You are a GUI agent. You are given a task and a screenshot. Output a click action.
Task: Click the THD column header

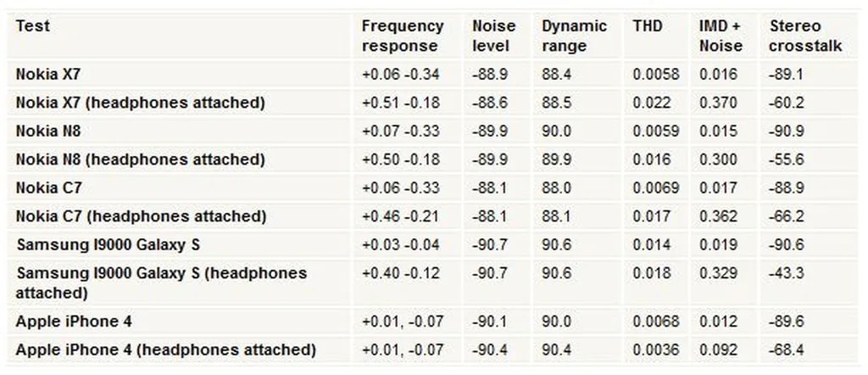tap(648, 26)
